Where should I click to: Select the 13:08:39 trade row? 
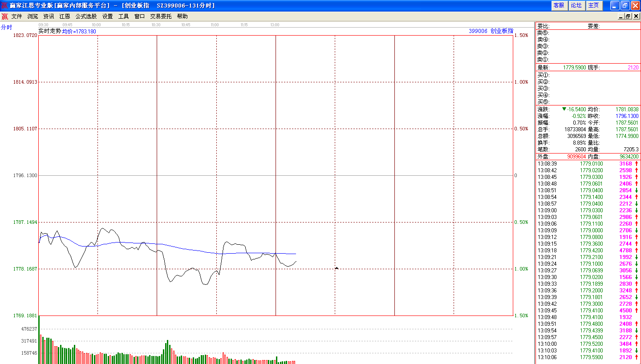tap(588, 164)
